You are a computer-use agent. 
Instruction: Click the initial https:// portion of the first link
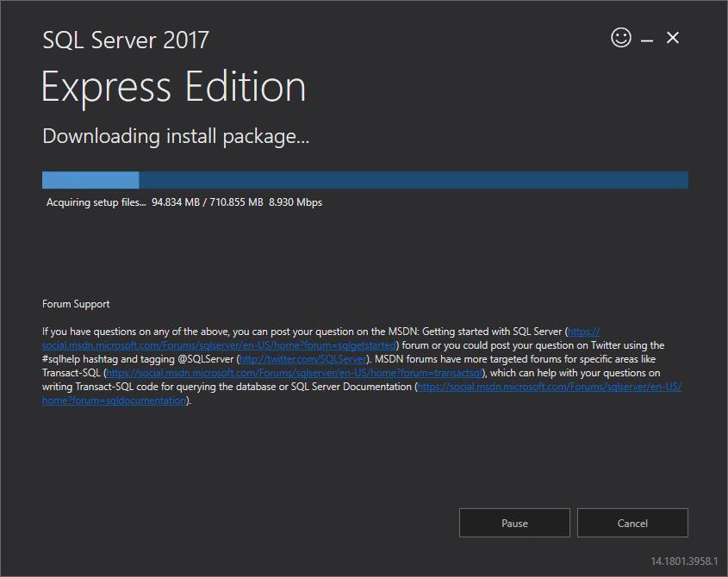tap(583, 332)
